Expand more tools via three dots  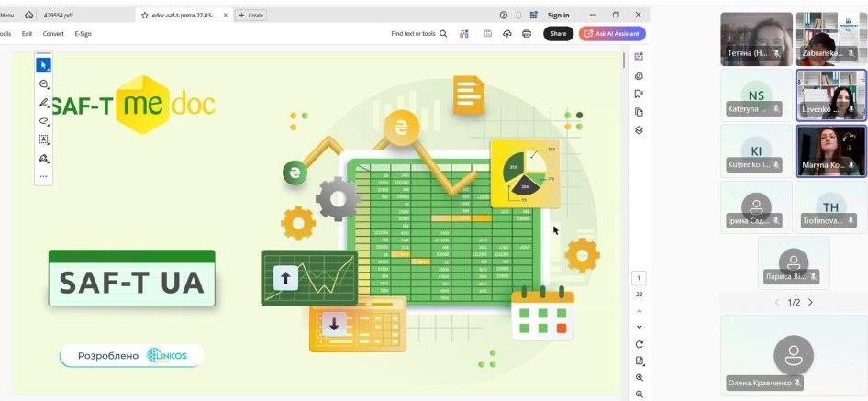43,176
